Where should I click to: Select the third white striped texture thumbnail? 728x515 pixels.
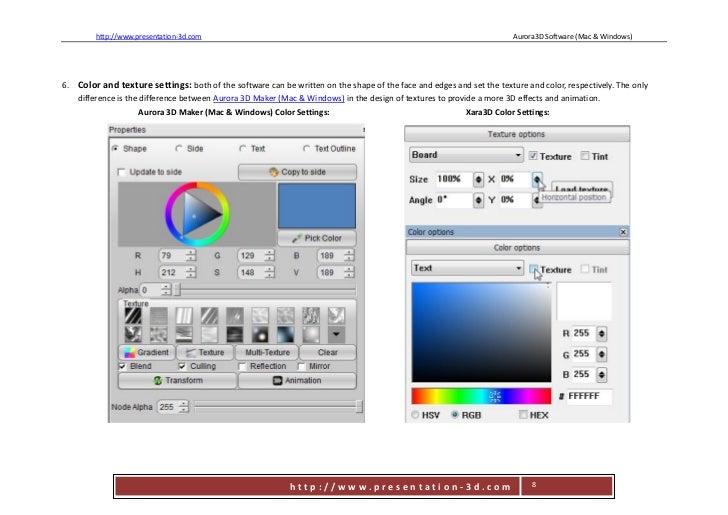coord(184,316)
